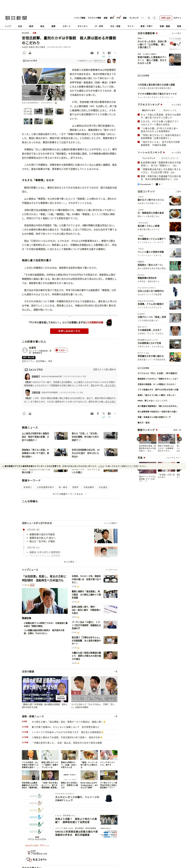Open the Facebook tab under social ranking

[x=145, y=184]
